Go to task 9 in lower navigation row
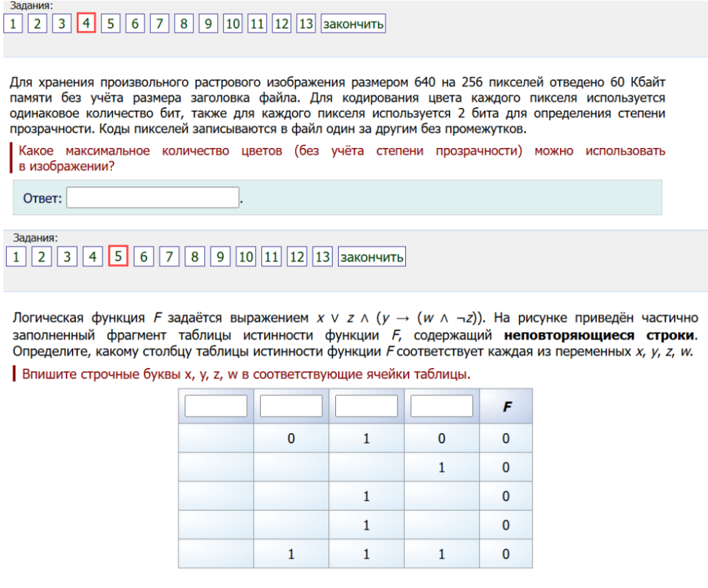This screenshot has height=588, width=708. point(220,257)
